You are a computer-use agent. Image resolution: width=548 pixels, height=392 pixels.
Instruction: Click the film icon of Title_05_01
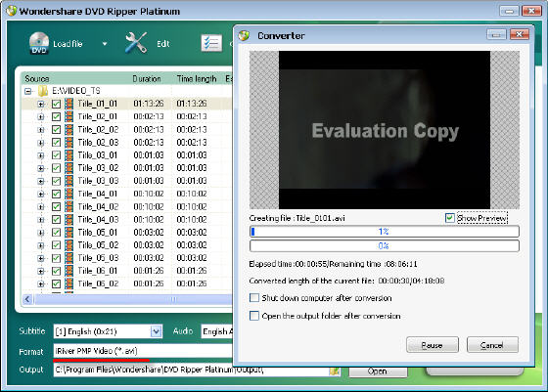coord(69,232)
